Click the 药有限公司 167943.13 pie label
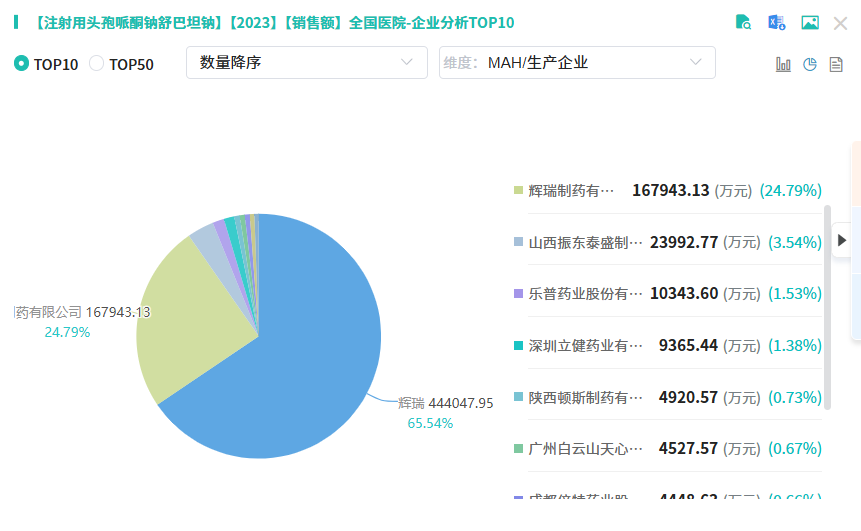Image resolution: width=861 pixels, height=531 pixels. [x=82, y=312]
